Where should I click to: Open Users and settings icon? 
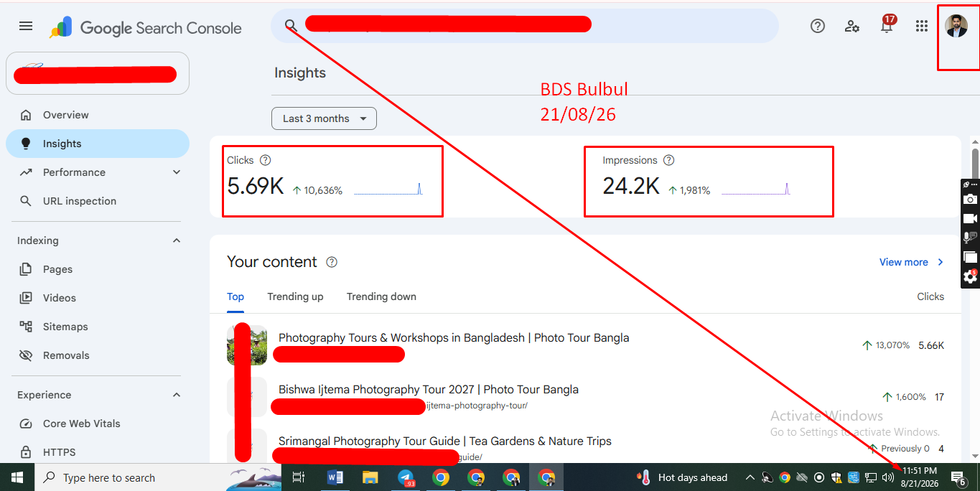tap(852, 27)
